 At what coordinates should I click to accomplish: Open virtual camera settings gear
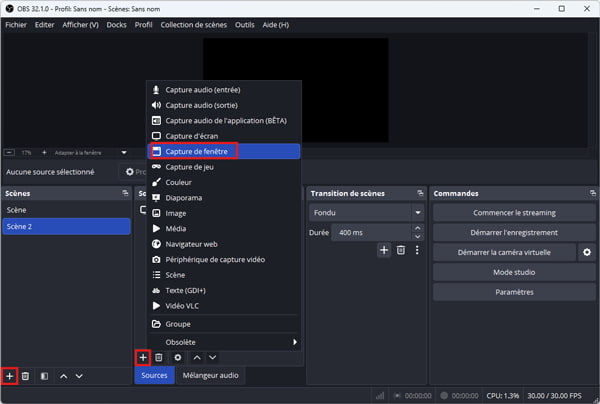[587, 252]
